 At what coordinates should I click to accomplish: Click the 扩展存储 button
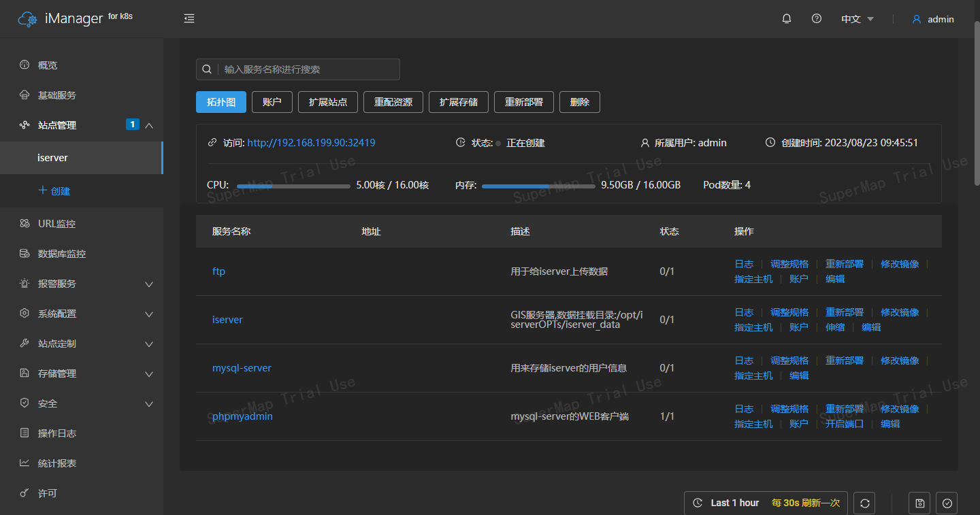tap(459, 102)
